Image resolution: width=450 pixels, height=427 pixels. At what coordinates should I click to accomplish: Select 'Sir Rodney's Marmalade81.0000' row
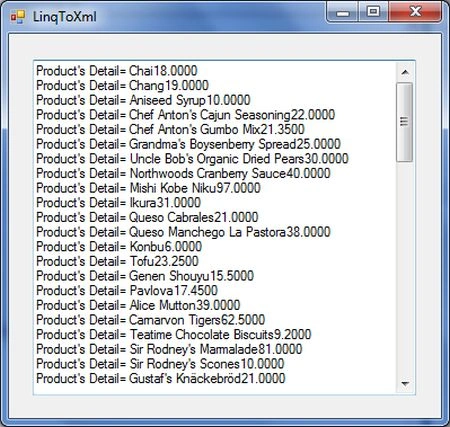(x=215, y=349)
